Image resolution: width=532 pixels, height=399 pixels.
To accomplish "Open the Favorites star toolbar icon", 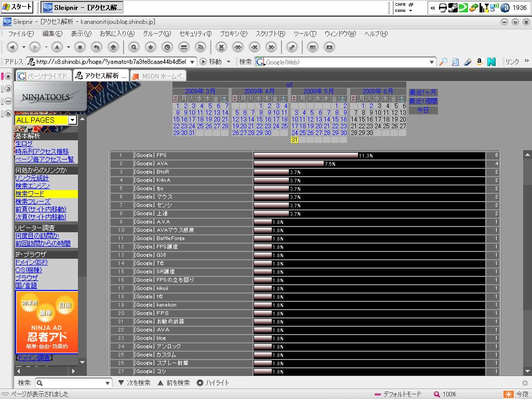I will click(x=150, y=47).
